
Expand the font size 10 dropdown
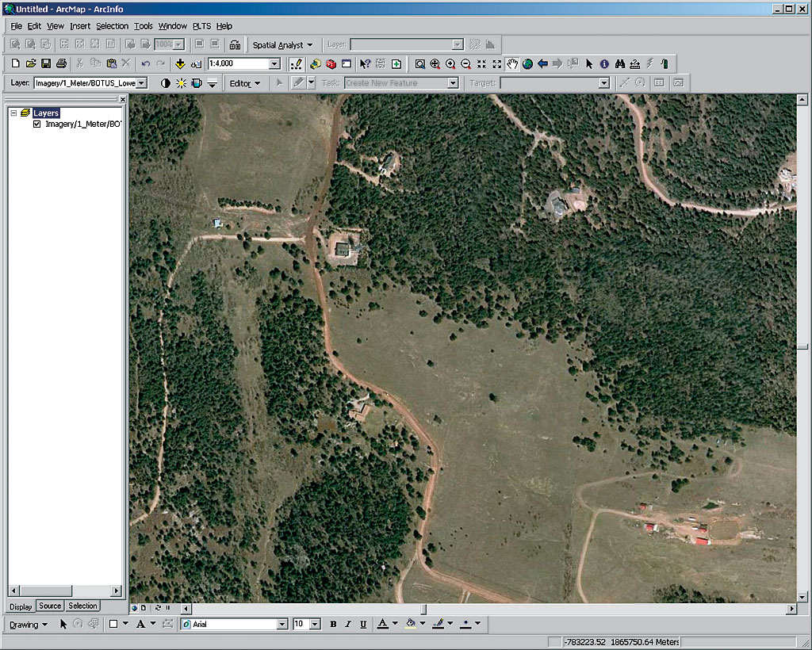tap(315, 624)
